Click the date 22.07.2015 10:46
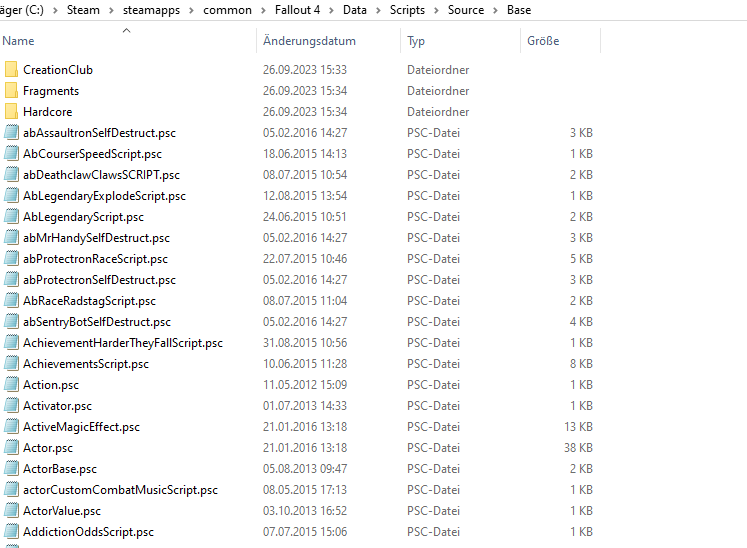747x548 pixels. click(305, 259)
